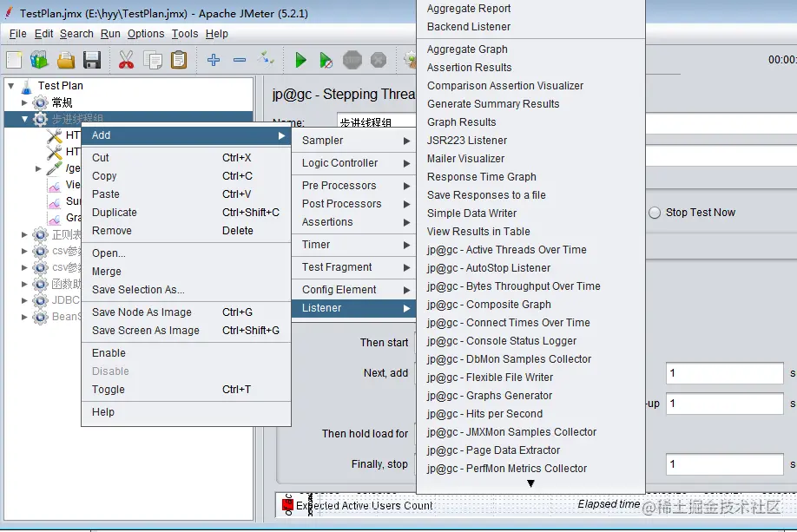Add Simple Data Writer listener
The width and height of the screenshot is (797, 532).
point(530,213)
